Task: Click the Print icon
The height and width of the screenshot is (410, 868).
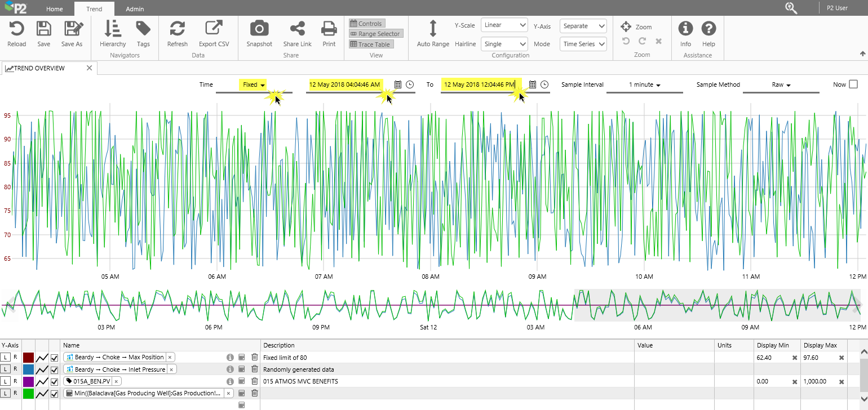Action: pyautogui.click(x=329, y=29)
